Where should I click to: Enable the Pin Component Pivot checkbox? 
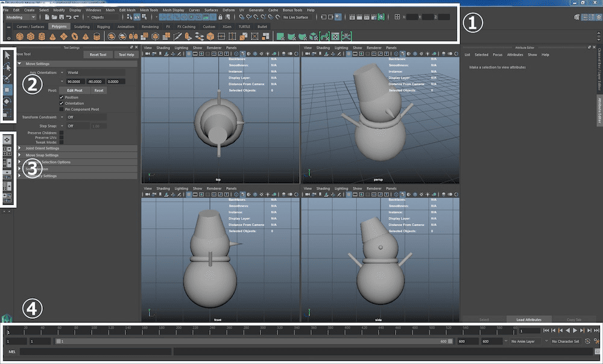[62, 110]
